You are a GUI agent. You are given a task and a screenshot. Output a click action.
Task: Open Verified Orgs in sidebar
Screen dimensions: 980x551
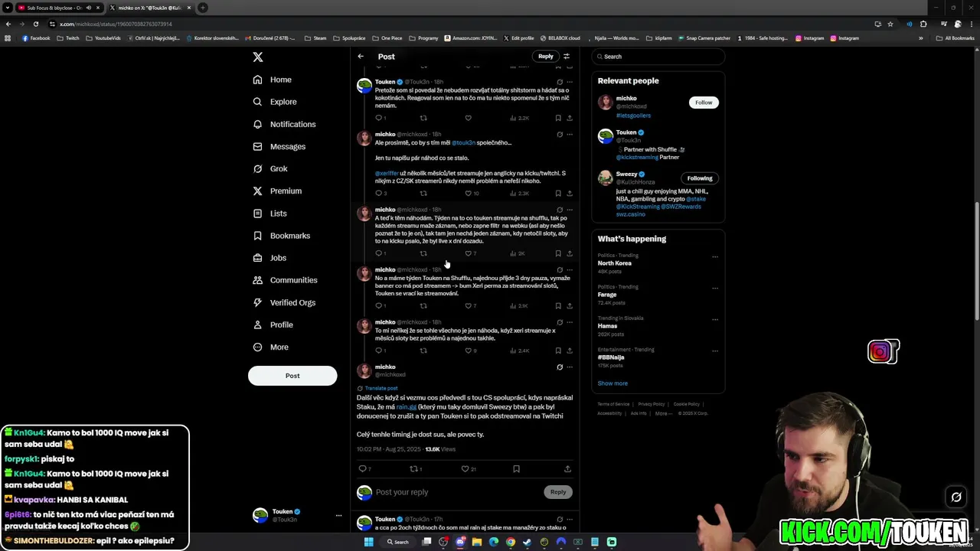pyautogui.click(x=284, y=302)
